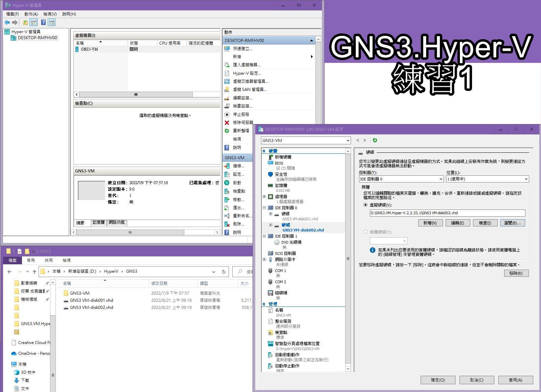Select 記憶體 in settings tree
Viewport: 541px width, 392px height.
coord(281,186)
